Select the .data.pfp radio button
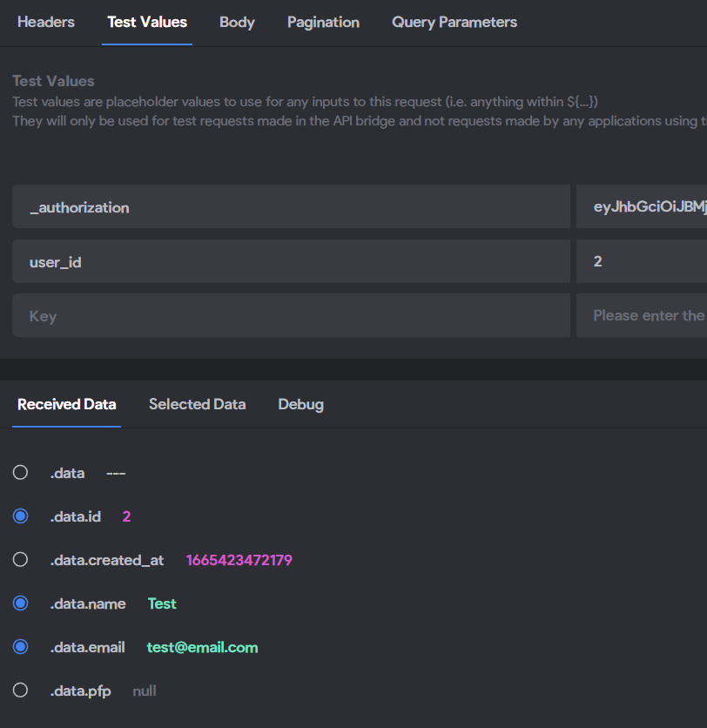Screen dimensions: 707x728 point(20,691)
